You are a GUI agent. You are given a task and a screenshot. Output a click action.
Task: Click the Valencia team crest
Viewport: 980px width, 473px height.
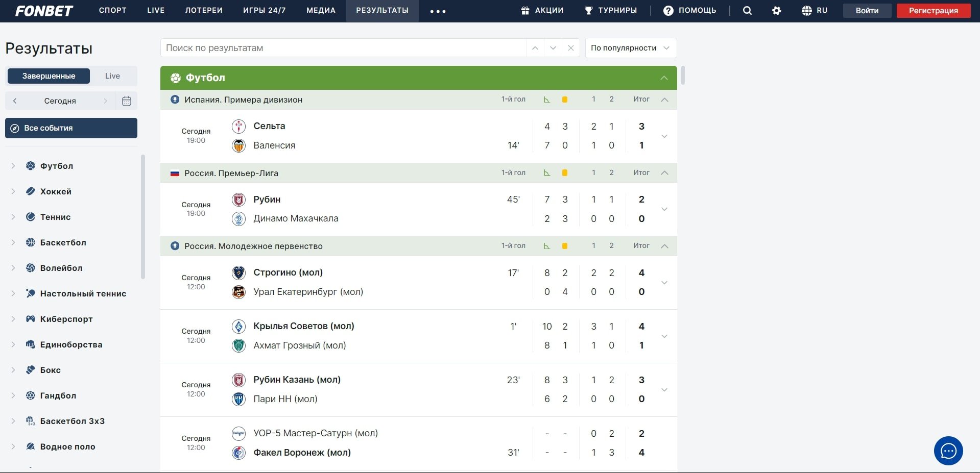pos(238,145)
